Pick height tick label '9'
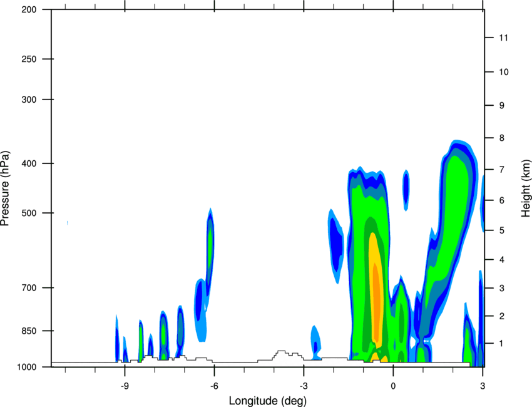Viewport: 532px width, 407px height. click(x=502, y=106)
